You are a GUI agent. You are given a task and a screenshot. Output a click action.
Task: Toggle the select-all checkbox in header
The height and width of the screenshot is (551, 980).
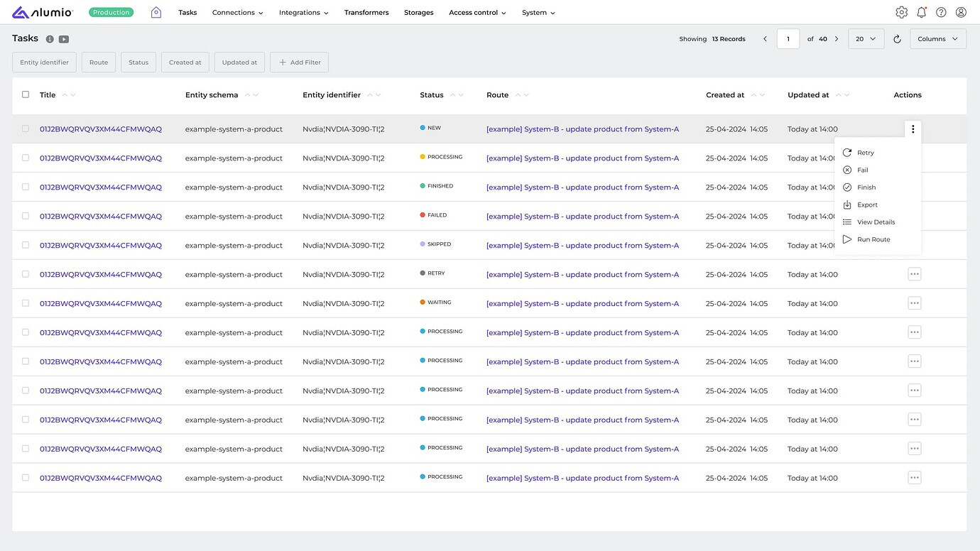click(26, 94)
